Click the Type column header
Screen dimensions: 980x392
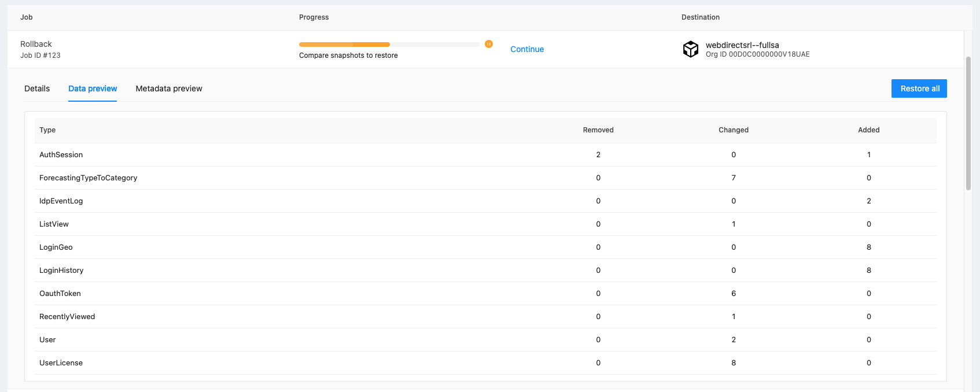47,130
